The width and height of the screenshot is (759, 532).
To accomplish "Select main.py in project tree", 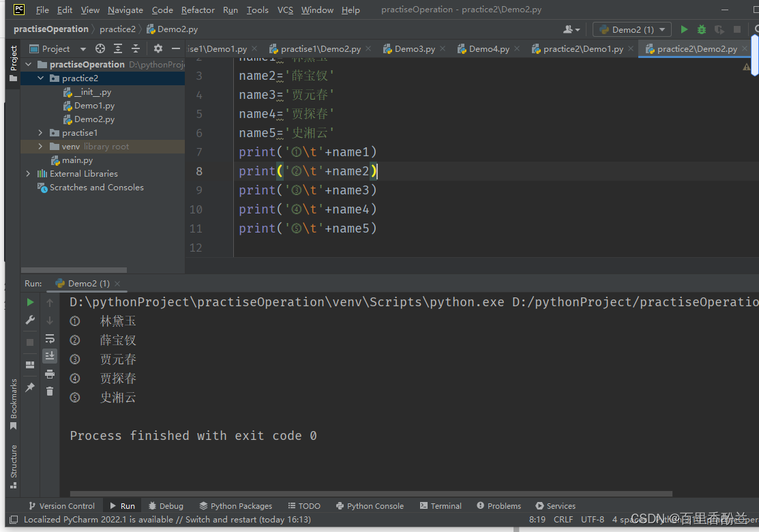I will (x=78, y=160).
